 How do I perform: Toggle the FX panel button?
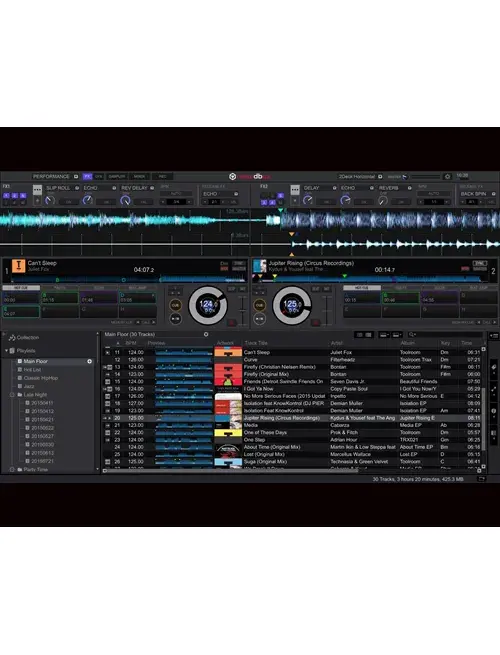[x=87, y=177]
